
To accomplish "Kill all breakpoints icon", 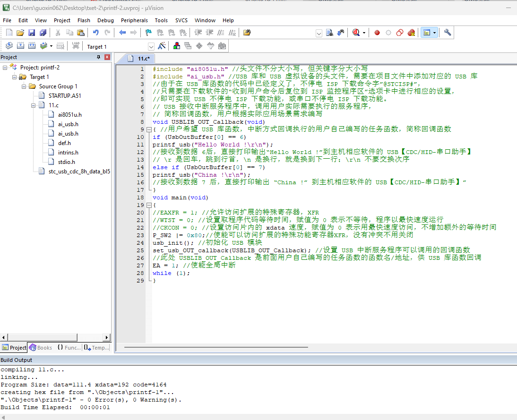I will (x=411, y=33).
